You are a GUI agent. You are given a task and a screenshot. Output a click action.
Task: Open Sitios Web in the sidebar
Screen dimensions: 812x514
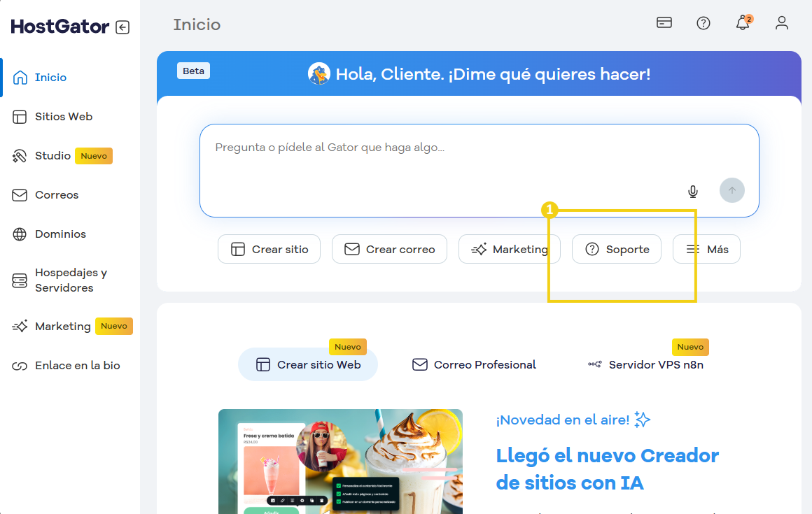pos(63,117)
